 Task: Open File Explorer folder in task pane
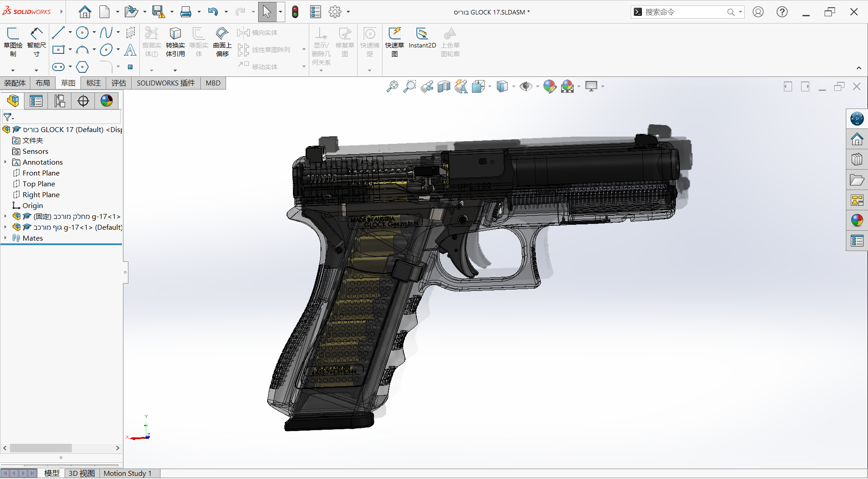tap(857, 180)
